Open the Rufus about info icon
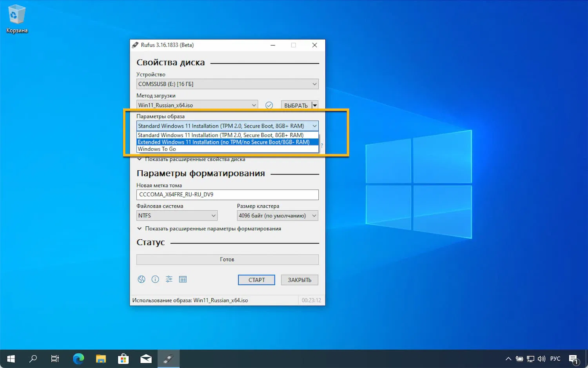The width and height of the screenshot is (588, 368). tap(155, 279)
